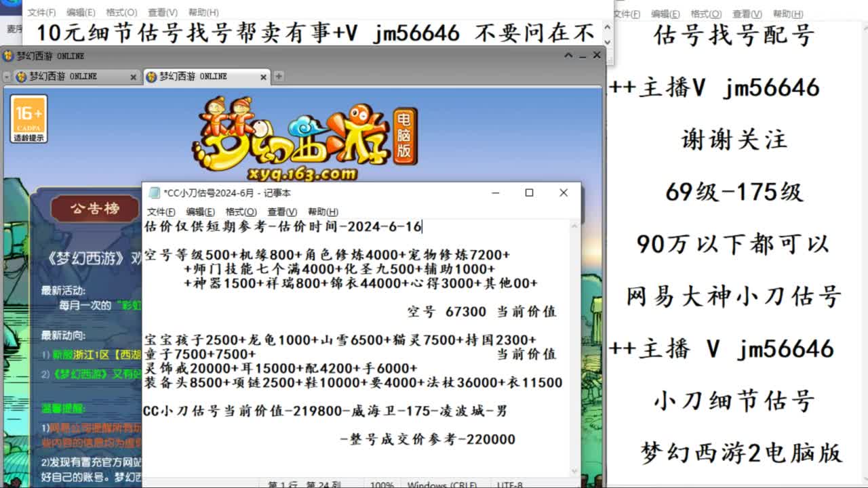Open 帮助(H) menu in CC小刀估号 notepad
Screen dimensions: 868x488
(322, 212)
